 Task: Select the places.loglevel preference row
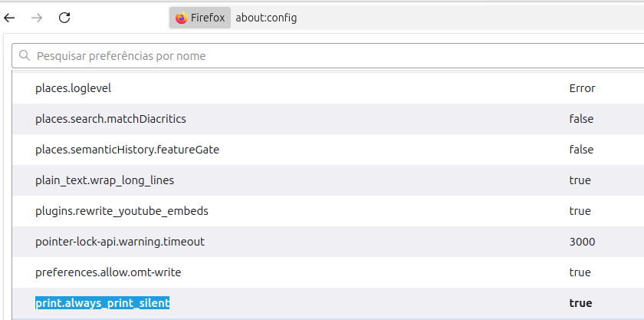tap(74, 88)
